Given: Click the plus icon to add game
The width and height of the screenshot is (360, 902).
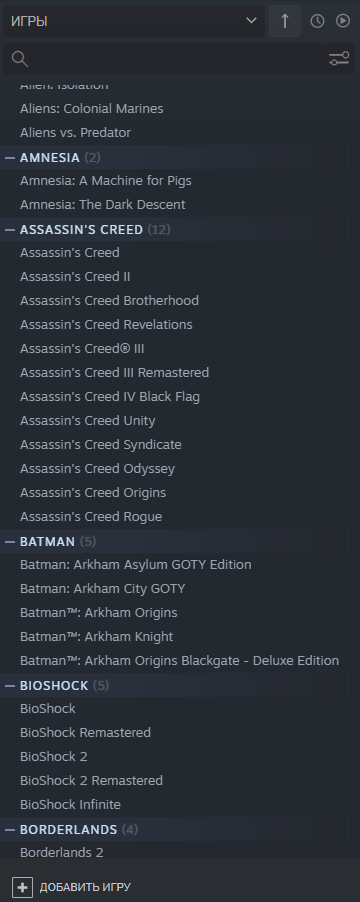Looking at the screenshot, I should pos(22,887).
